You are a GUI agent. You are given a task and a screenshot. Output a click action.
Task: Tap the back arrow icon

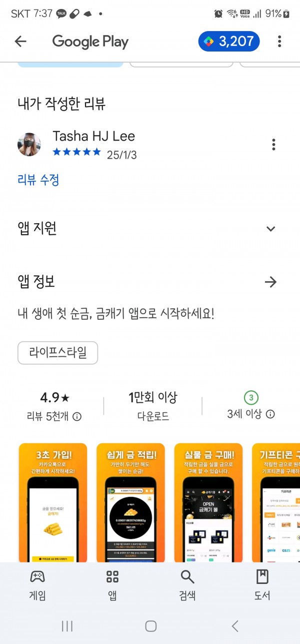pos(20,42)
